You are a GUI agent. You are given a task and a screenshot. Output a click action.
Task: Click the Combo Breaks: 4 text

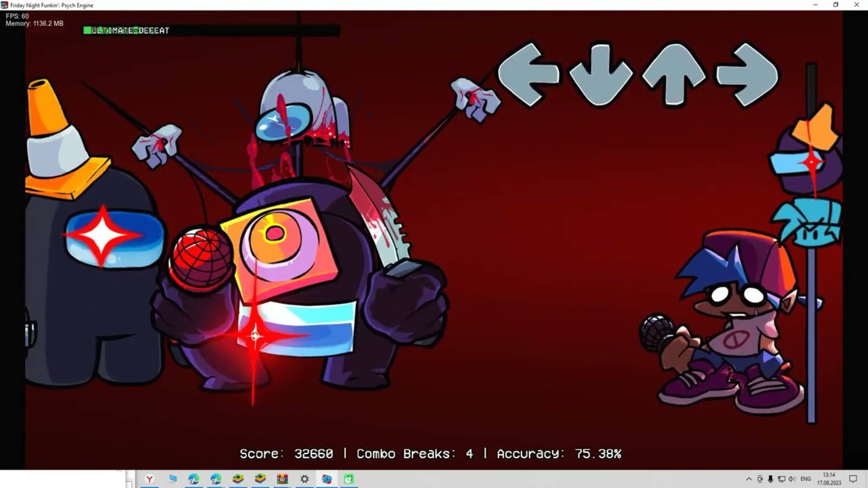(x=415, y=454)
